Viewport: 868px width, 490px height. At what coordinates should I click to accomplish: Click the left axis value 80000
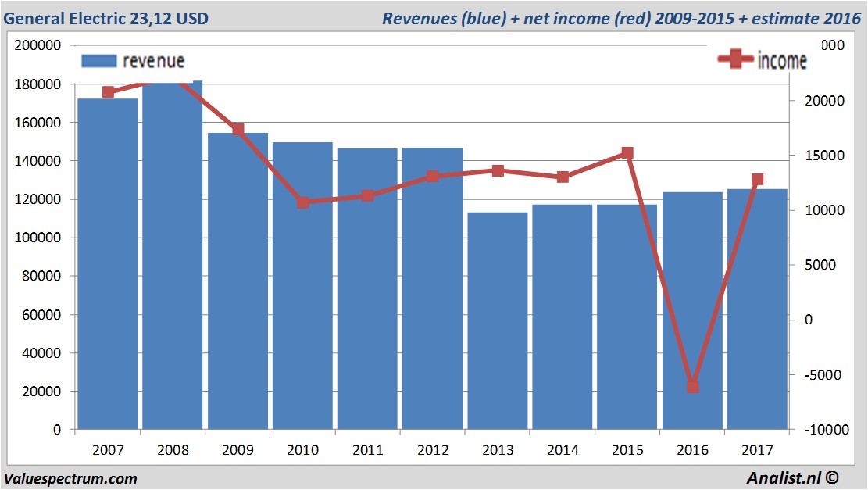[x=41, y=276]
